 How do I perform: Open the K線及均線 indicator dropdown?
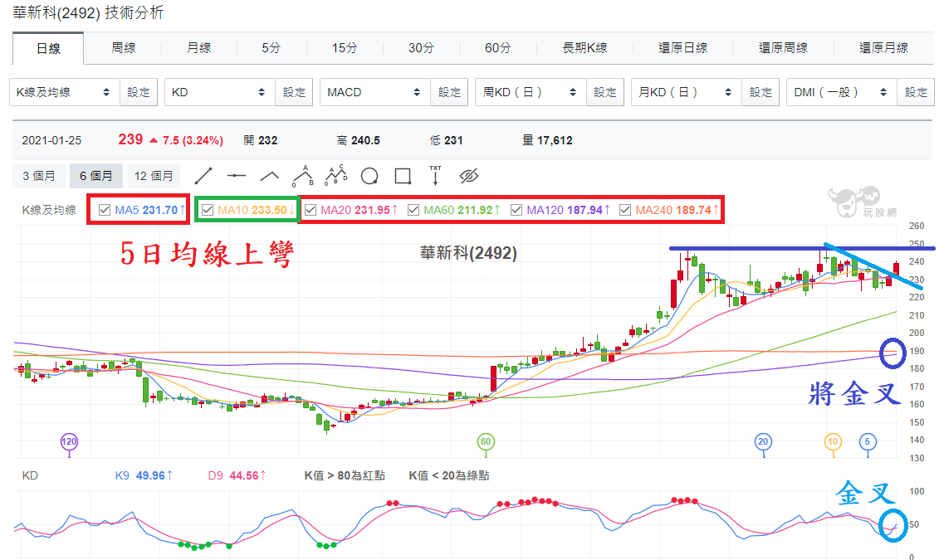pos(65,92)
